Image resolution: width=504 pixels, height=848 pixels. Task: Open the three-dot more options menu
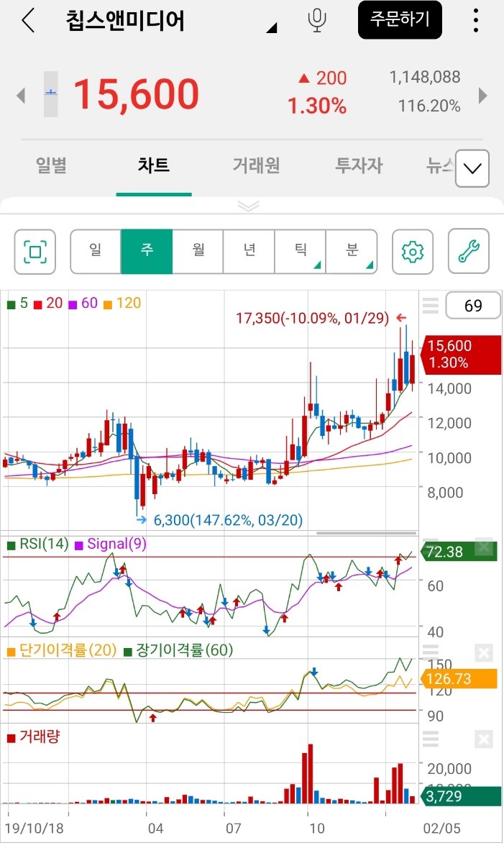(x=475, y=21)
